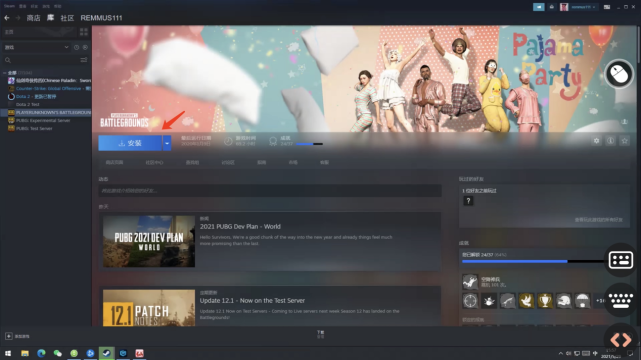Click the 24/37 achievements progress bar in panel

pyautogui.click(x=533, y=261)
